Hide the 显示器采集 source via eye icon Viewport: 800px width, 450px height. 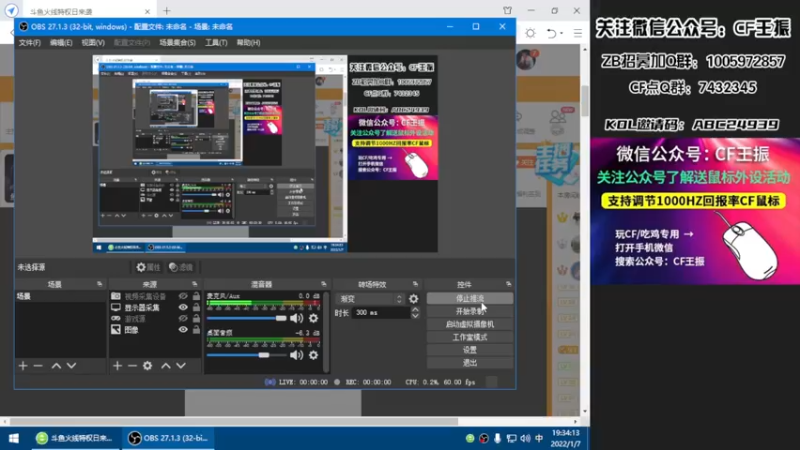(x=183, y=307)
